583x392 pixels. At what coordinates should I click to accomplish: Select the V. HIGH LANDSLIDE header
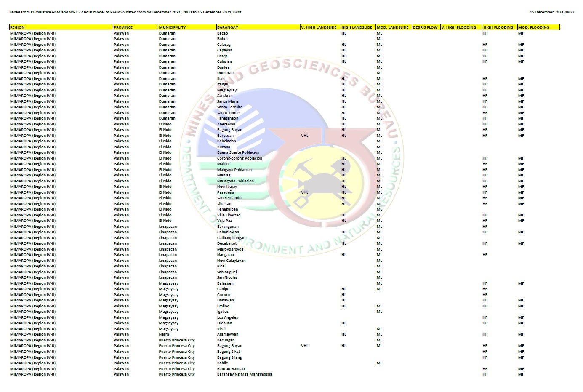point(320,27)
